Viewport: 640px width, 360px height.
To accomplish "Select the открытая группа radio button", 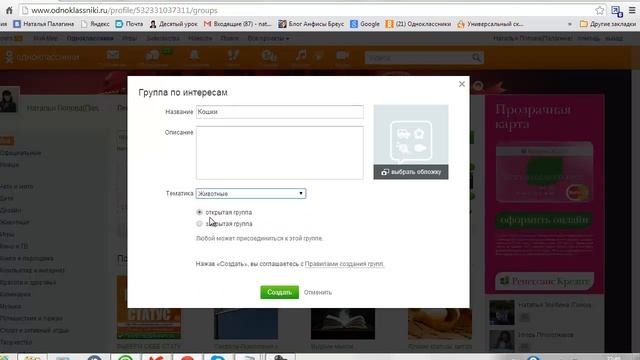I will click(199, 212).
